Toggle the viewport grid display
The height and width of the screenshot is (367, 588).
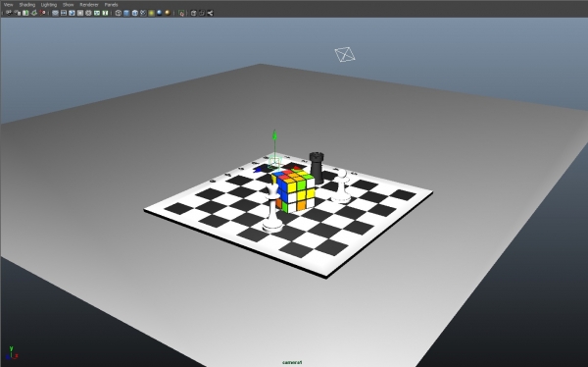pos(55,13)
